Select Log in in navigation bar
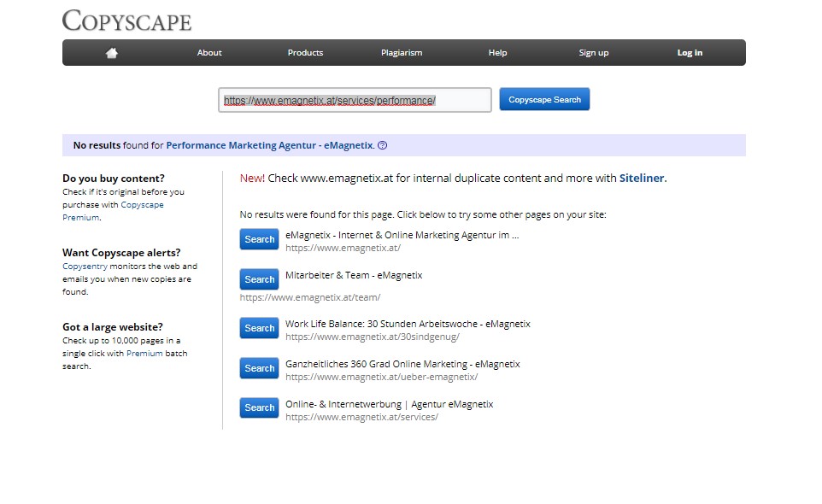Viewport: 822px width, 504px height. click(x=690, y=52)
